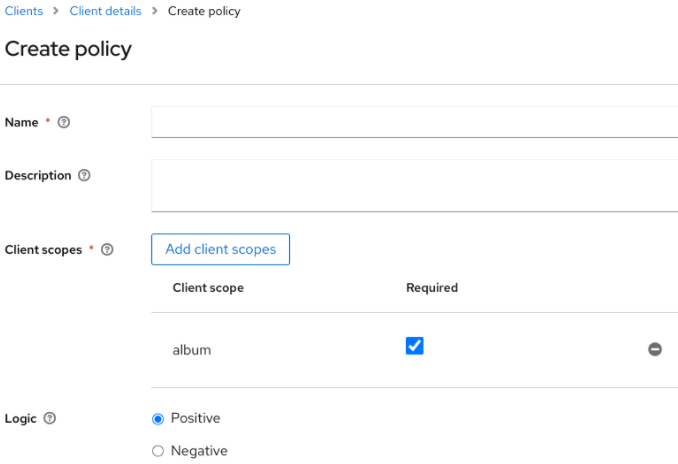Choose the Negative logic option
The height and width of the screenshot is (464, 678).
tap(158, 451)
